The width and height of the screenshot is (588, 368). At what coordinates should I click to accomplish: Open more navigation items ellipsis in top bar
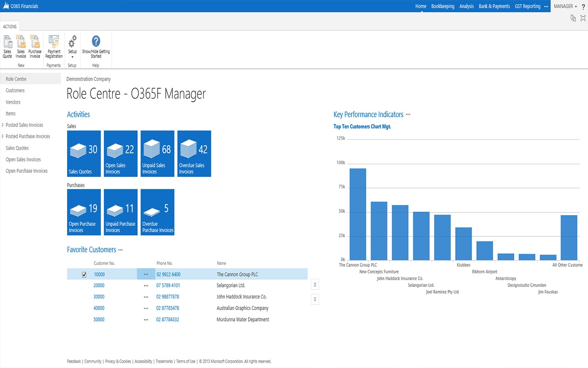point(546,6)
